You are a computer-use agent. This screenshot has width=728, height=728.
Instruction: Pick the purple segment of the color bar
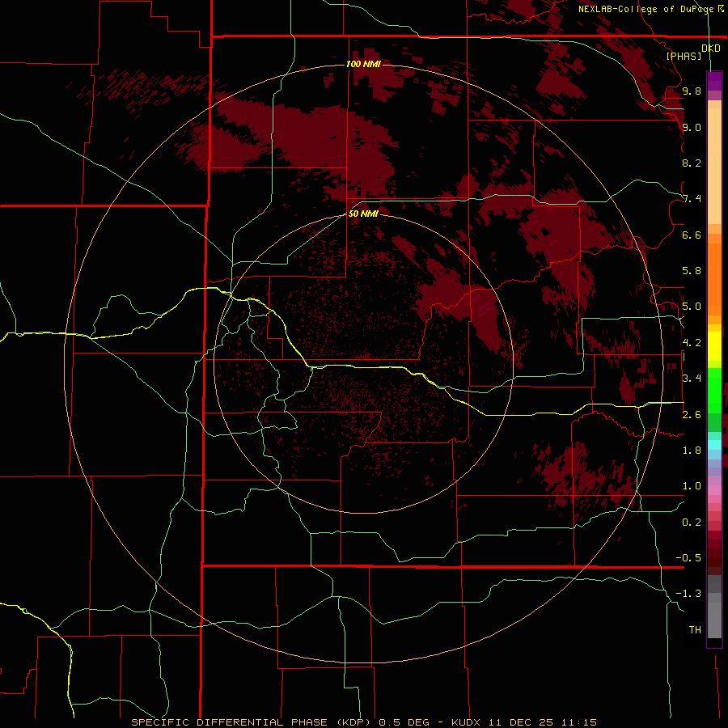[714, 81]
